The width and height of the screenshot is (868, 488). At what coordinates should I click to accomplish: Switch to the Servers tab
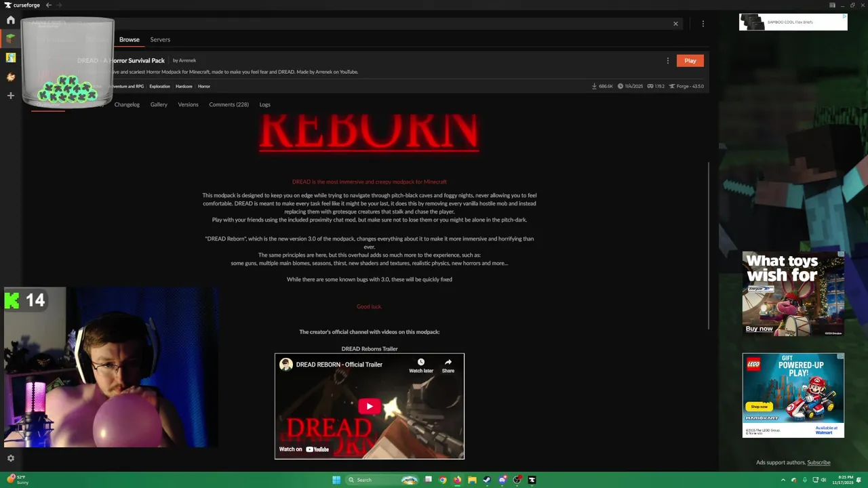(x=160, y=39)
